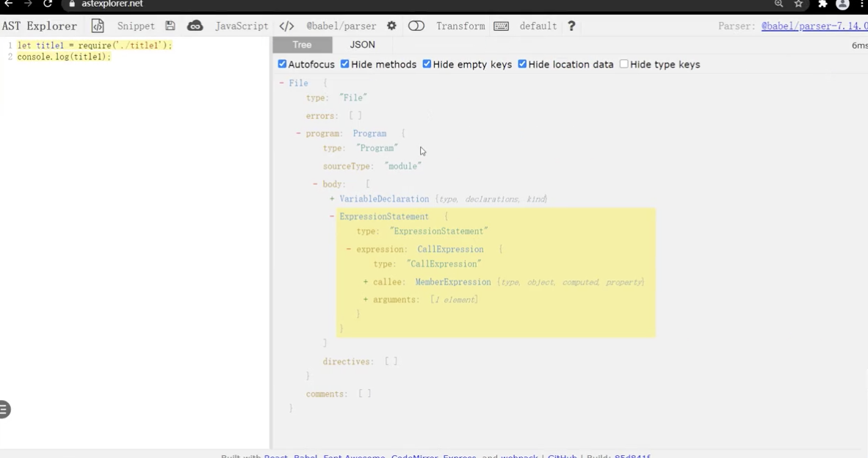Screen dimensions: 868x458
Task: Click the Snippet code-file icon
Action: click(98, 26)
